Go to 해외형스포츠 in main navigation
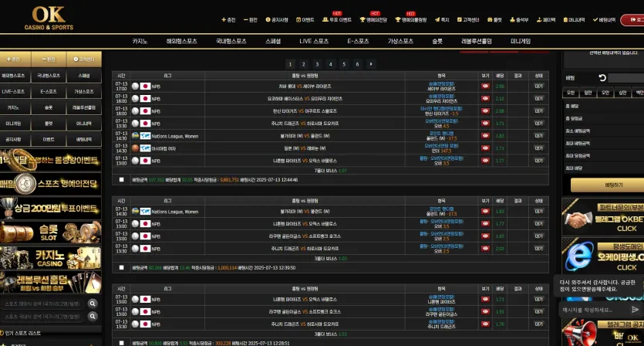644x346 pixels. click(x=181, y=41)
